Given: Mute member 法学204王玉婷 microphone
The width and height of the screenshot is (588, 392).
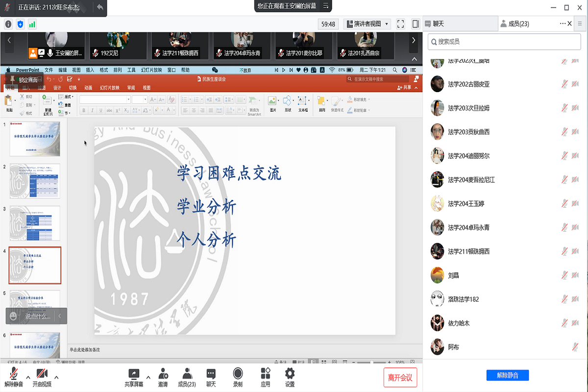Looking at the screenshot, I should click(564, 203).
